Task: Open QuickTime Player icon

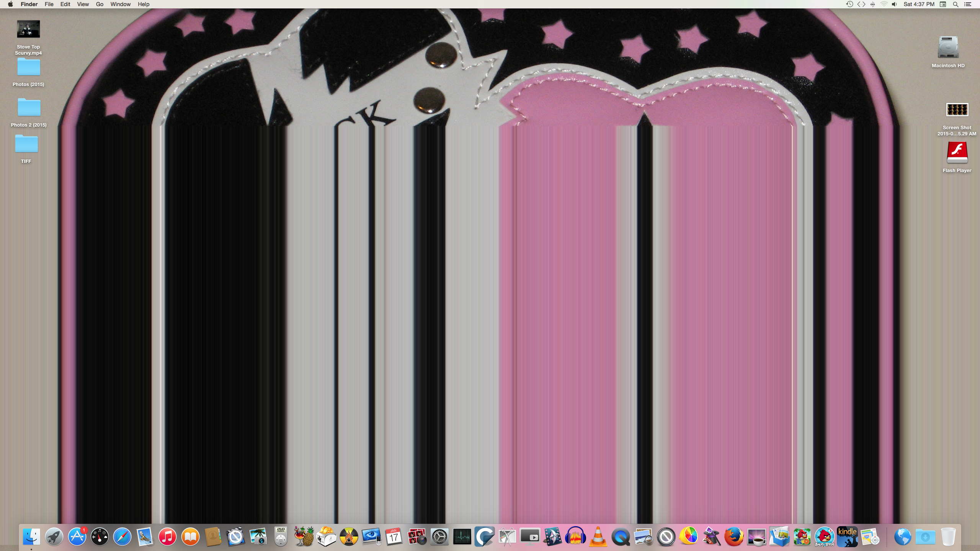Action: [621, 536]
